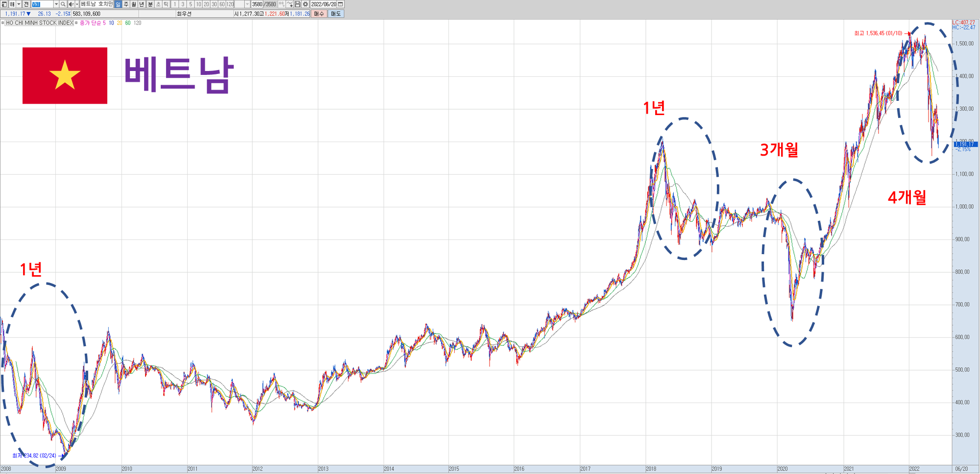Click the open price 1,217.30 value
This screenshot has width=980, height=474.
pos(250,14)
